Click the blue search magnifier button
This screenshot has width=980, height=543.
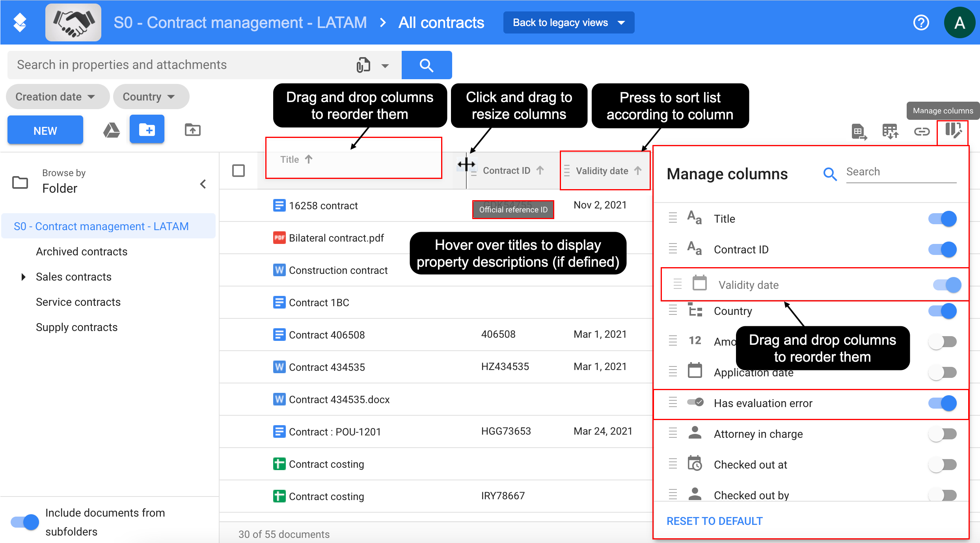(x=427, y=65)
